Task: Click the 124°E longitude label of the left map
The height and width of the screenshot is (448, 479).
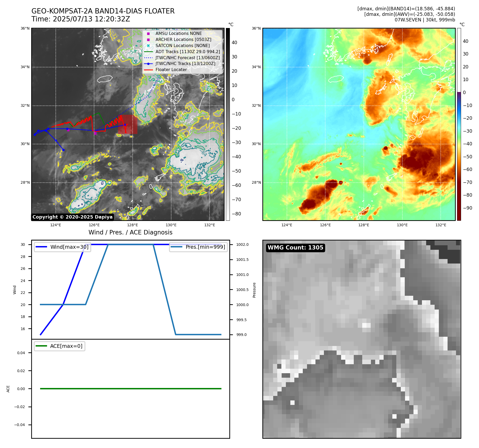Action: click(x=56, y=225)
